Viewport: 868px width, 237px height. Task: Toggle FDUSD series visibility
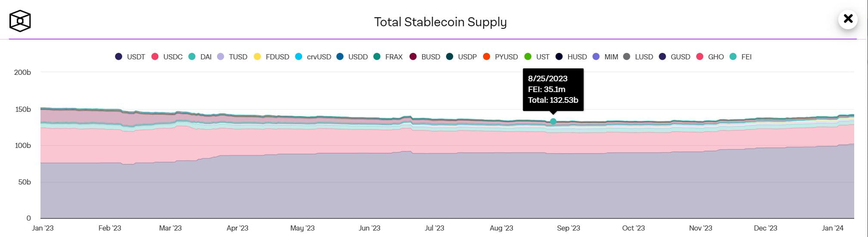click(272, 57)
